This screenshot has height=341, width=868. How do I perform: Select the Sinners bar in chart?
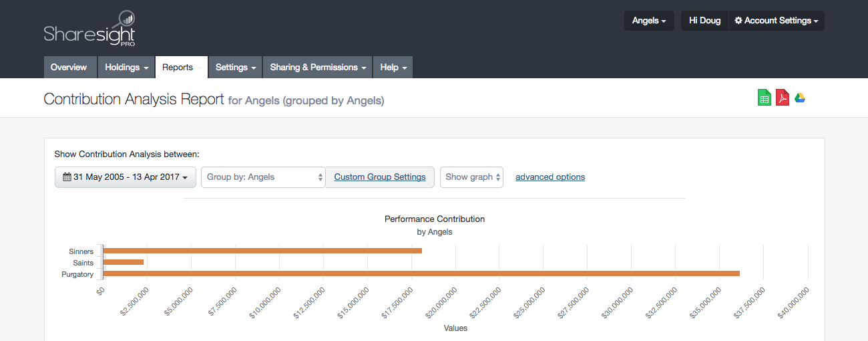pyautogui.click(x=262, y=251)
